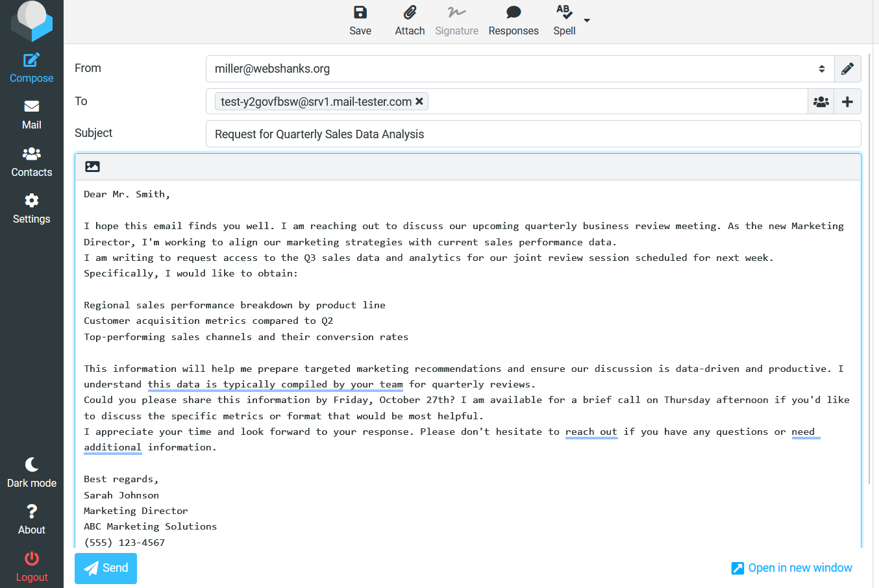This screenshot has height=588, width=879.
Task: Click the Subject input field
Action: (x=534, y=134)
